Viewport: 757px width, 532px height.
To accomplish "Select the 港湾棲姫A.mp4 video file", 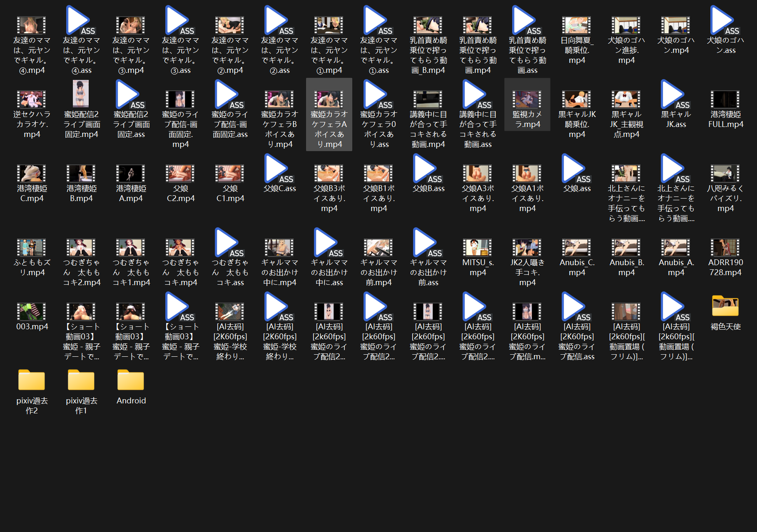I will 131,184.
